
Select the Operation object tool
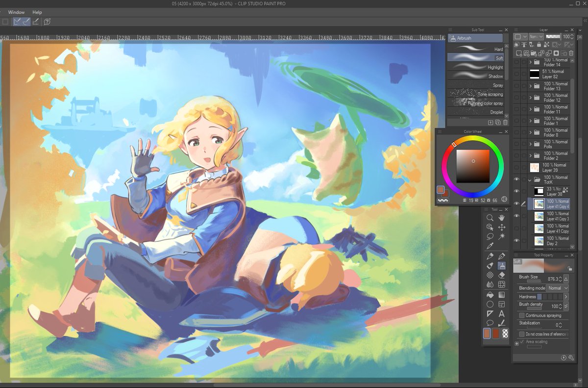click(x=490, y=227)
